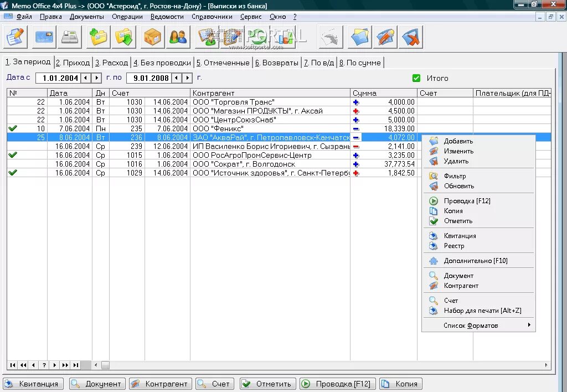567x392 pixels.
Task: Click red plus icon in Магазин ПРОДУКТЫ row
Action: pos(356,111)
